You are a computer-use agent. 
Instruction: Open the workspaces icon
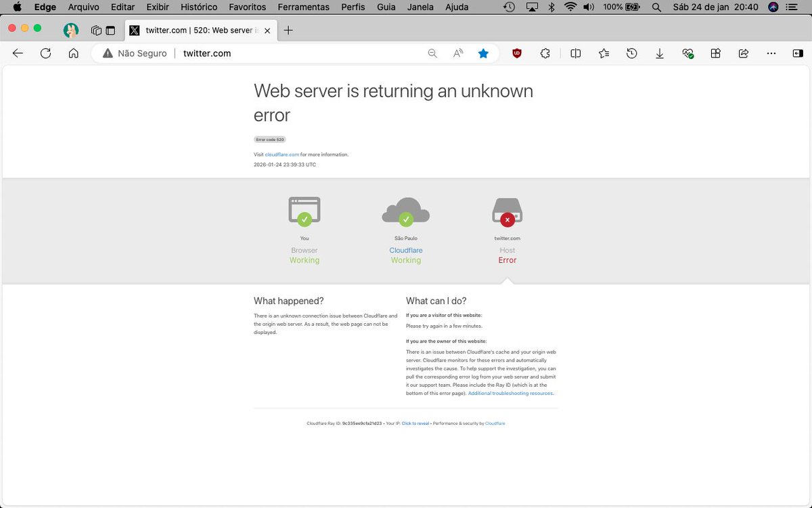pos(96,30)
